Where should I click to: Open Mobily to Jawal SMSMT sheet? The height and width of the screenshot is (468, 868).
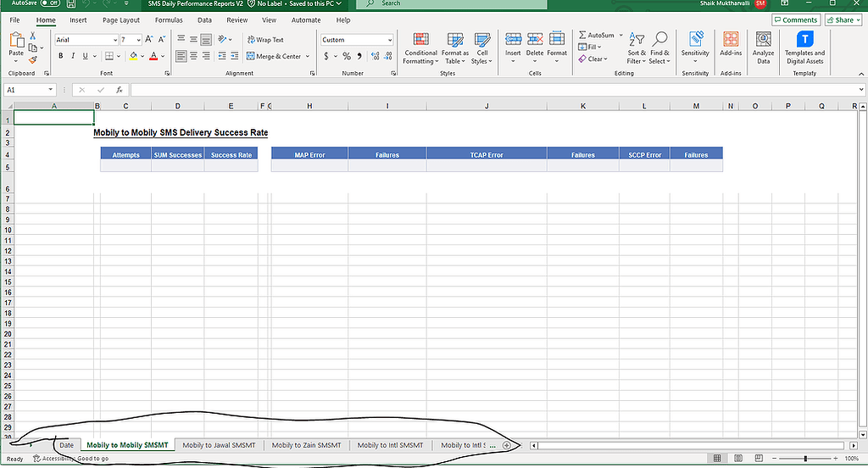220,445
